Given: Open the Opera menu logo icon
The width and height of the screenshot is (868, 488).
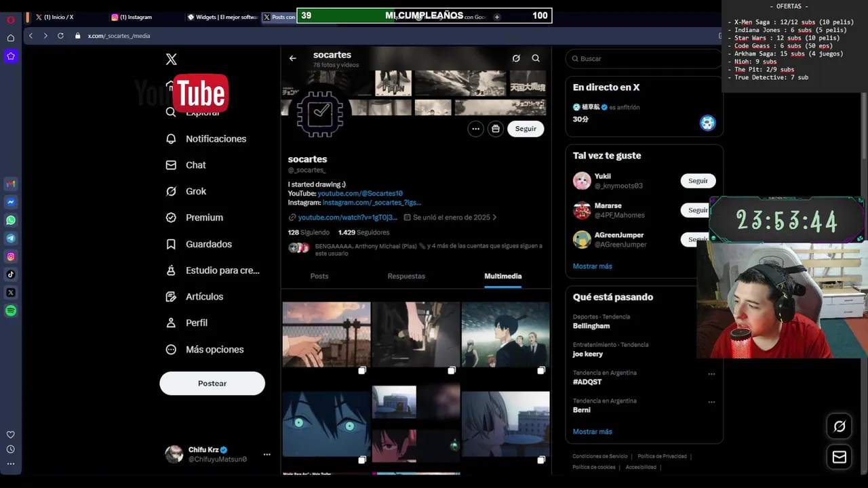Looking at the screenshot, I should (x=11, y=20).
